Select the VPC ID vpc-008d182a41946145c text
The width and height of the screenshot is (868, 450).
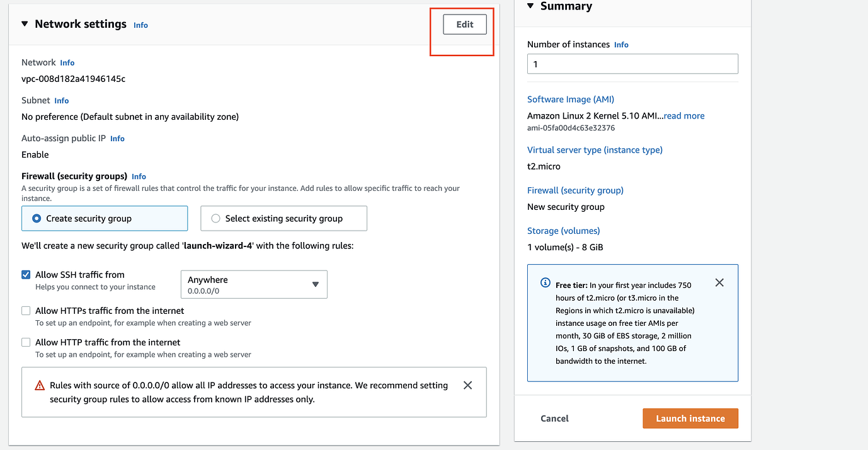(73, 79)
